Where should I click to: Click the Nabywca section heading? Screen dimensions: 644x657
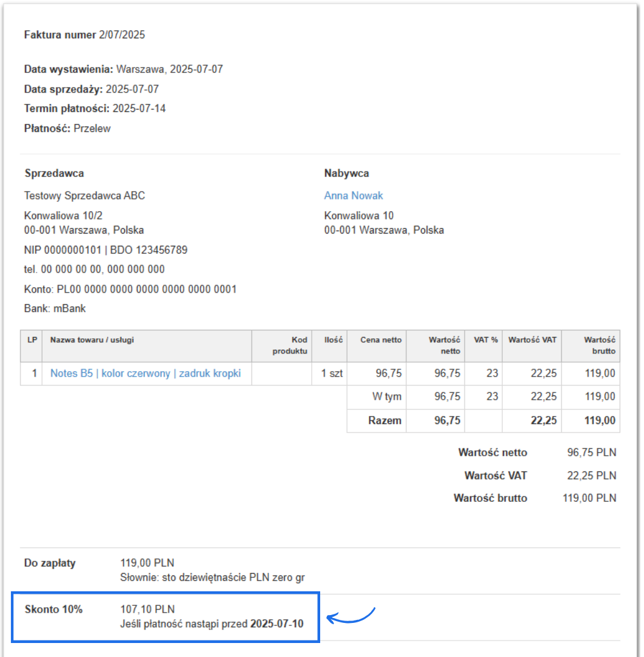pyautogui.click(x=346, y=173)
